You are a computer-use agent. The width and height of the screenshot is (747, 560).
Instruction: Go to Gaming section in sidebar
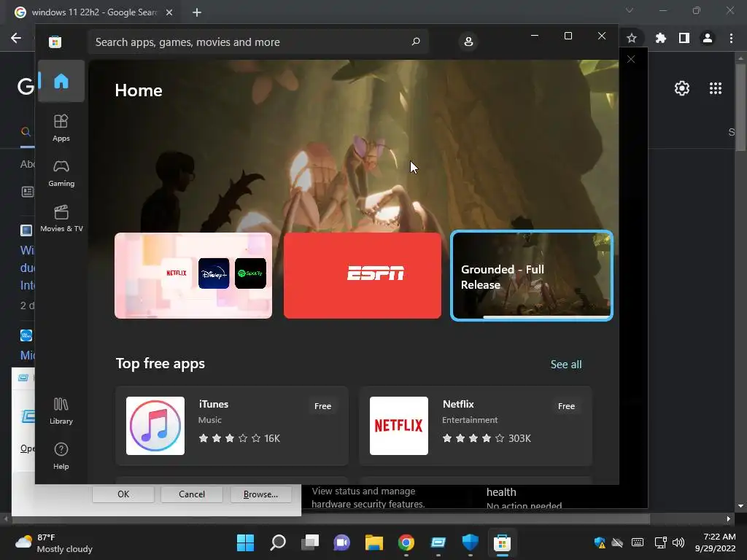[x=61, y=173]
